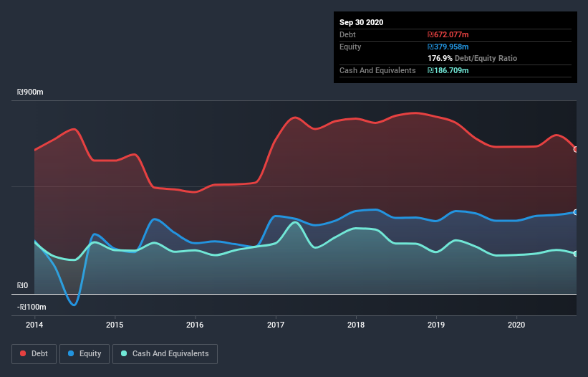
Task: Toggle the Debt series legend button
Action: coord(34,354)
